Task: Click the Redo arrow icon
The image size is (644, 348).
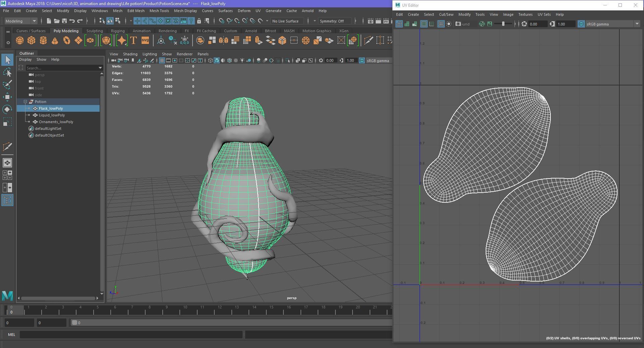Action: (80, 21)
